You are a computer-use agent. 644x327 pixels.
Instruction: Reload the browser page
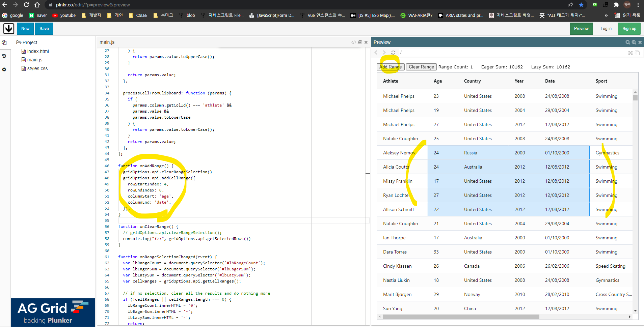26,5
